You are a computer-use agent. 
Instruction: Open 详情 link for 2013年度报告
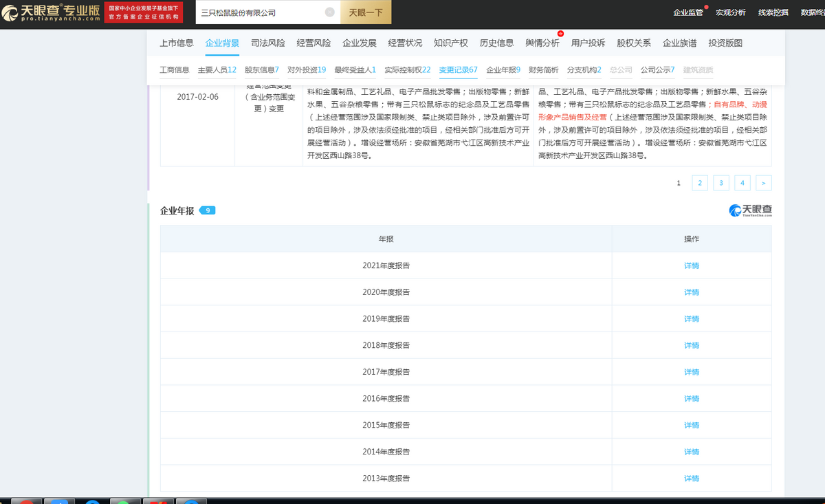click(x=692, y=479)
